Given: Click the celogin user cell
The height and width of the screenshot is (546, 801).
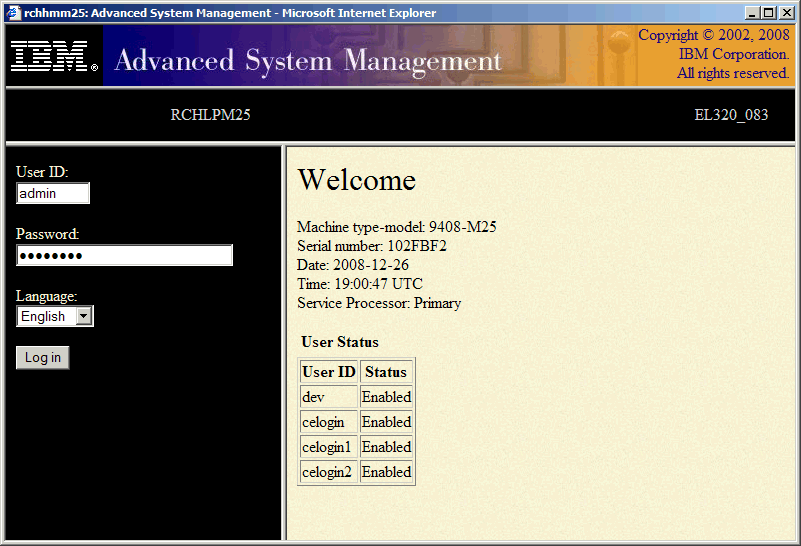Looking at the screenshot, I should [329, 422].
